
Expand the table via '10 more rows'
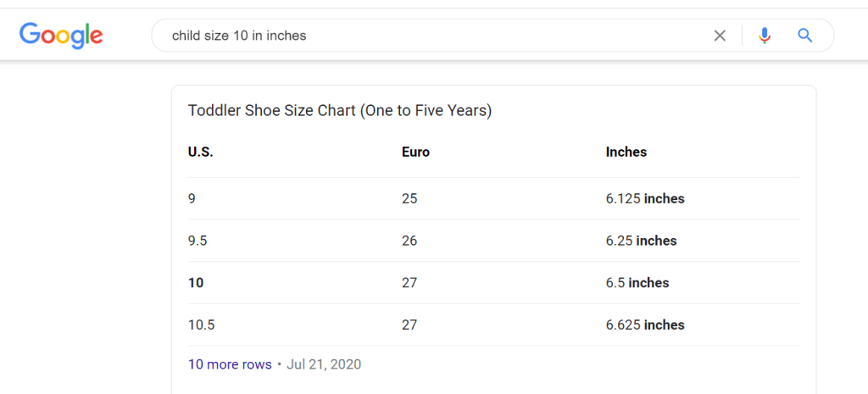(230, 364)
